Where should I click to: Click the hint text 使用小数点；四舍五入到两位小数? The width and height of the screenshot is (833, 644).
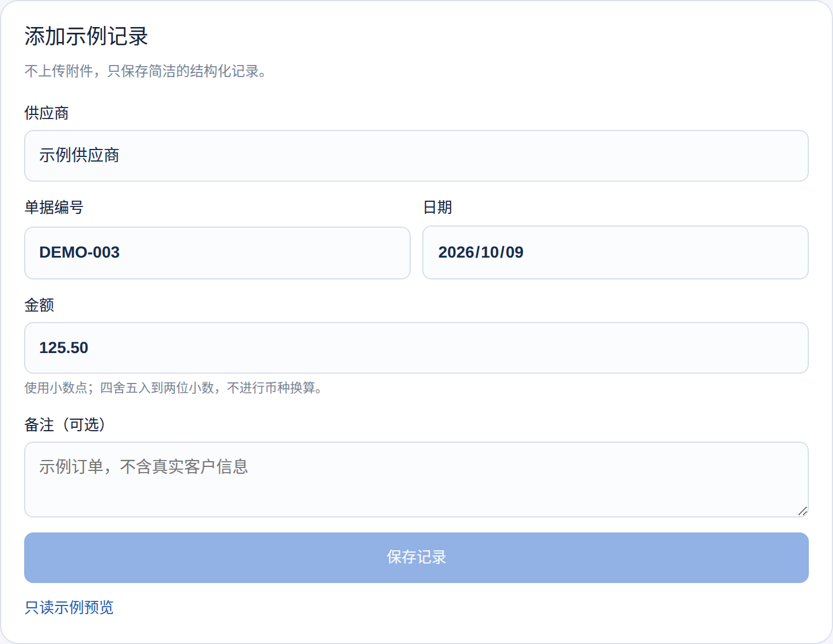[x=119, y=388]
